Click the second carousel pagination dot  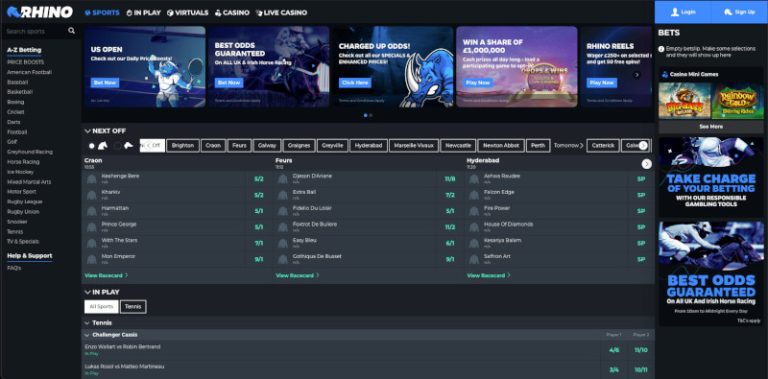click(371, 116)
